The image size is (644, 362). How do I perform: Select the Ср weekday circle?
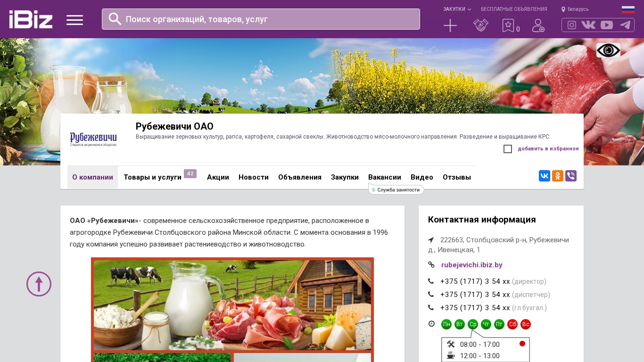pyautogui.click(x=473, y=324)
